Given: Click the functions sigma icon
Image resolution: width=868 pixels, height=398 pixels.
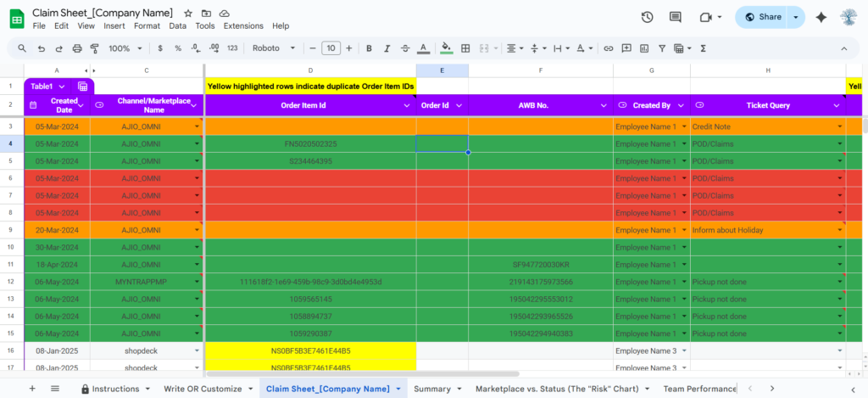Looking at the screenshot, I should tap(704, 48).
